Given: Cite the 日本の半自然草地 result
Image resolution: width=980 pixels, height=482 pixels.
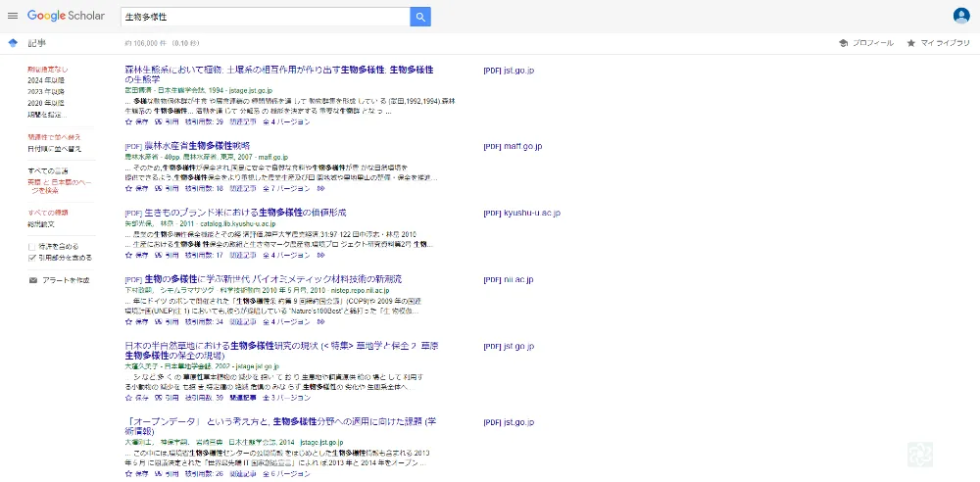Looking at the screenshot, I should [167, 398].
